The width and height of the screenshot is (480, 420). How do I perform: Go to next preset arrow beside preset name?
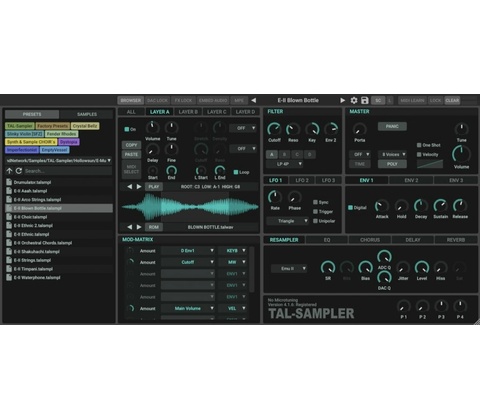[x=342, y=100]
